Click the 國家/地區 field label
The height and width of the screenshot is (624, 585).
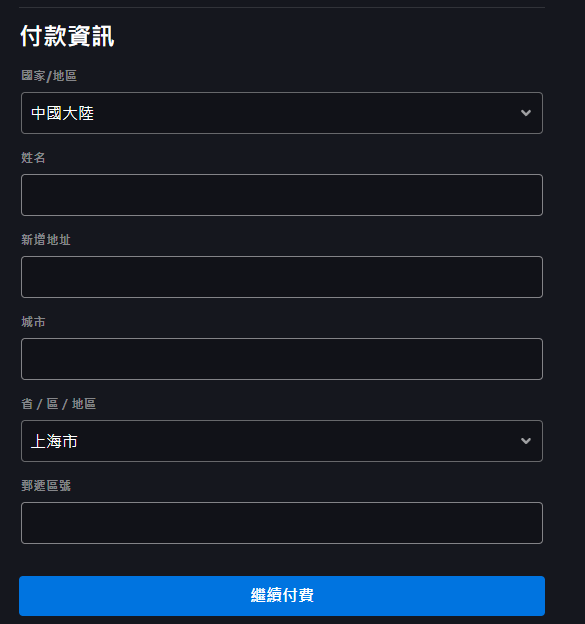coord(49,76)
